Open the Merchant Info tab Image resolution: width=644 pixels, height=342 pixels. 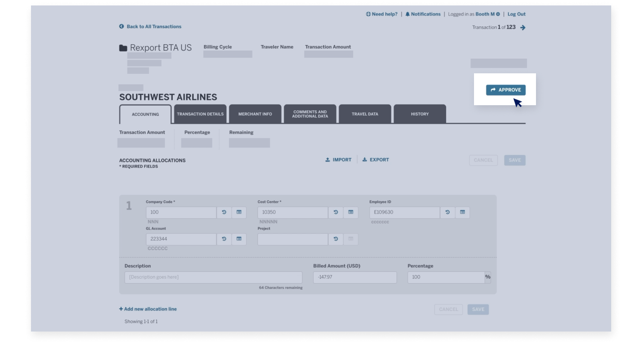pyautogui.click(x=255, y=114)
